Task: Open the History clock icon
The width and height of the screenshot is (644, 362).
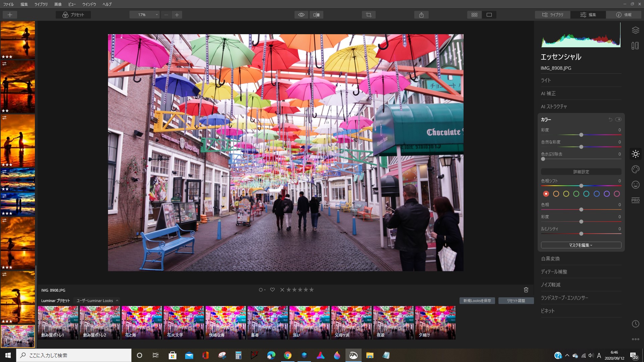Action: tap(635, 324)
